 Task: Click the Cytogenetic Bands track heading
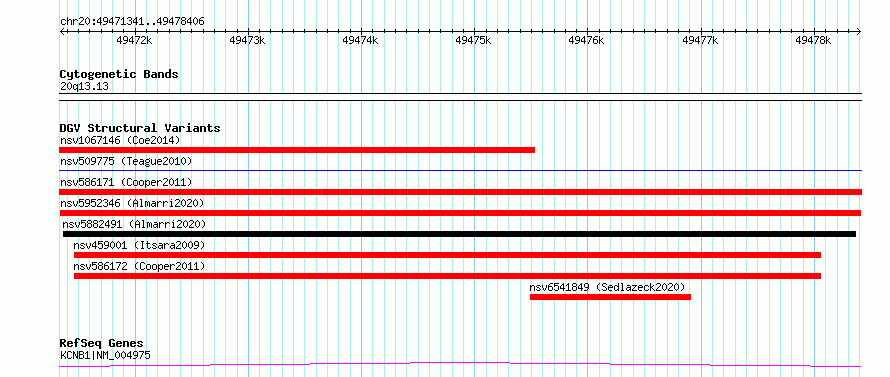point(119,74)
